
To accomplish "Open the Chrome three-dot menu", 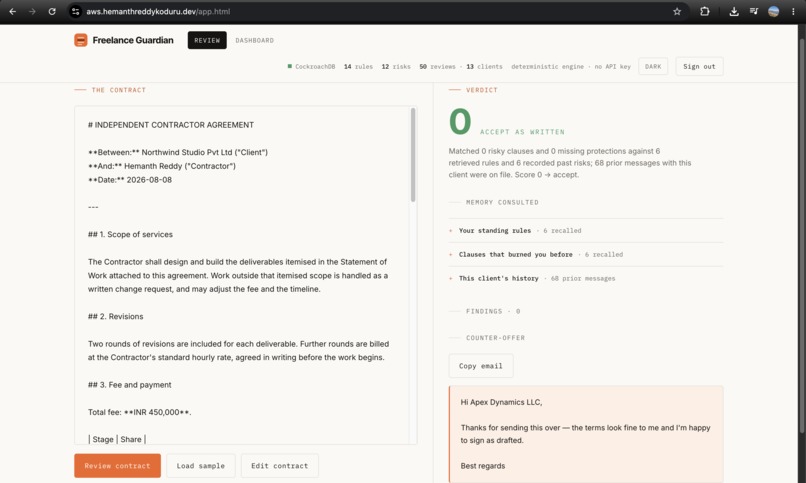I will click(x=793, y=11).
